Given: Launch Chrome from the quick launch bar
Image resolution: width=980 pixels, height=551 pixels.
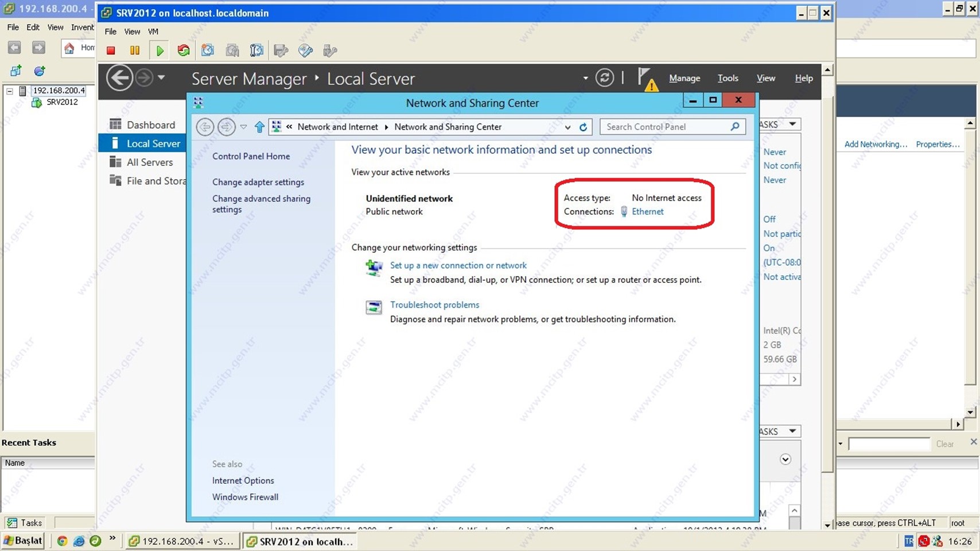Looking at the screenshot, I should click(x=62, y=541).
